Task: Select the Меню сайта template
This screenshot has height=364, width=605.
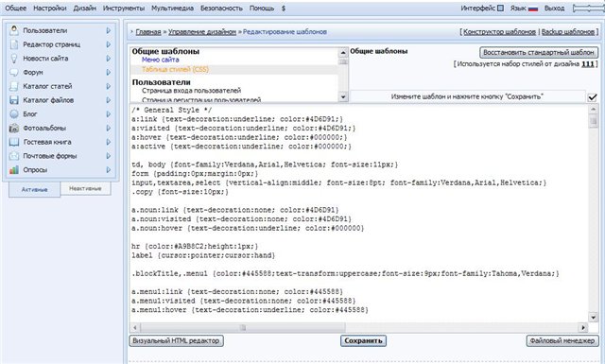Action: (161, 60)
